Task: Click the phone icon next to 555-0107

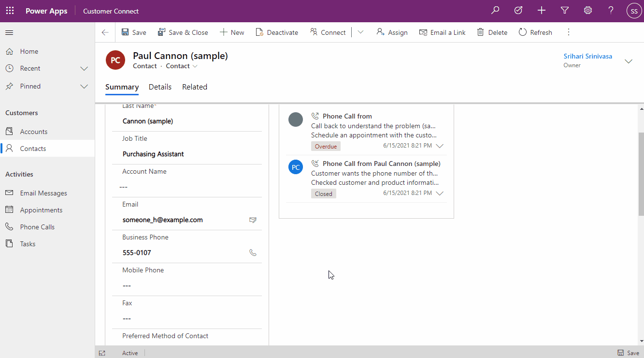Action: coord(253,253)
